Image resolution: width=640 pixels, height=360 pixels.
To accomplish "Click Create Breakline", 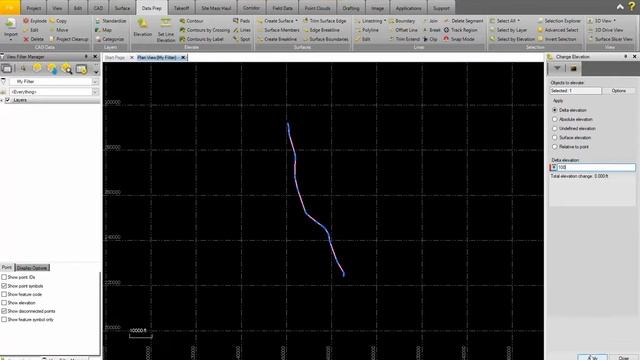I will (277, 39).
